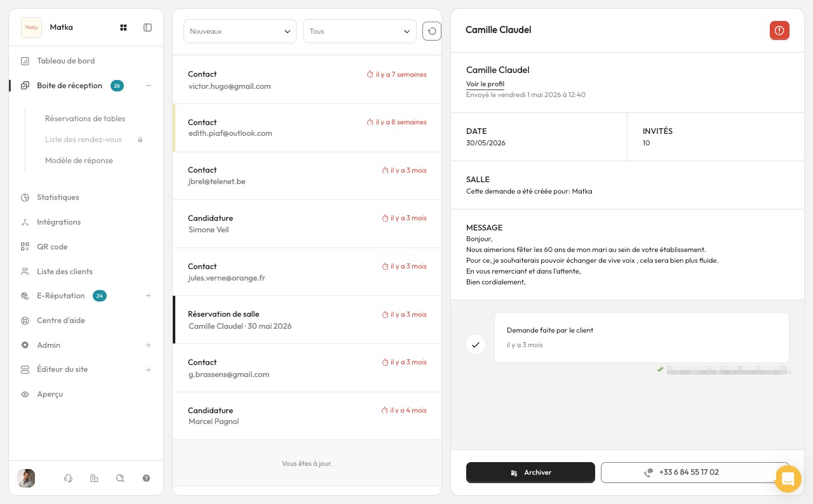Open the Nouveaux filter dropdown
813x504 pixels.
tap(240, 31)
